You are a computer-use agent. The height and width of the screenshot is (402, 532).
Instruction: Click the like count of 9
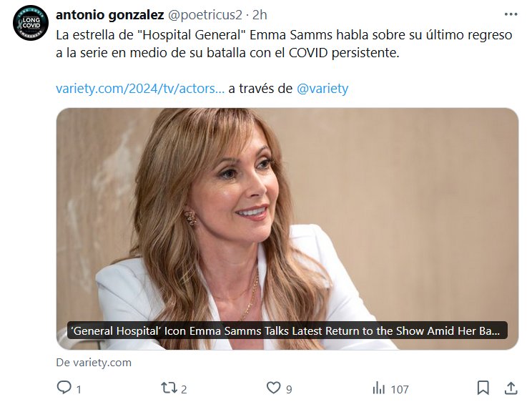[x=289, y=389]
